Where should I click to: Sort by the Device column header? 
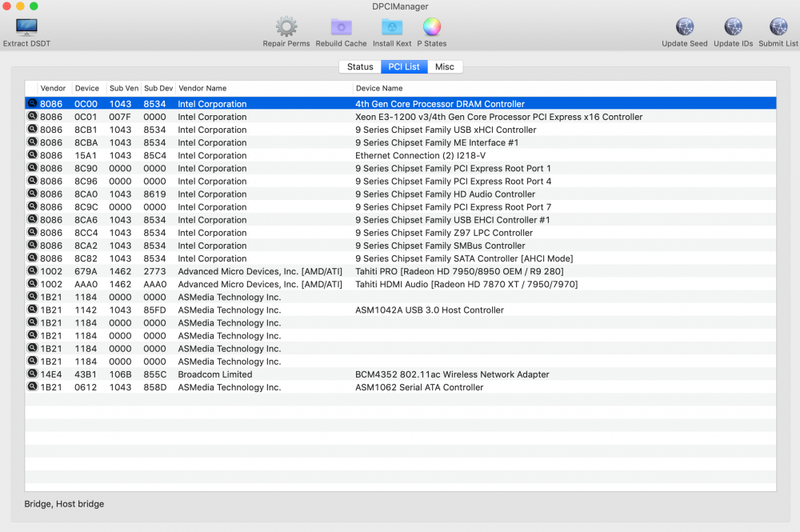pos(87,88)
